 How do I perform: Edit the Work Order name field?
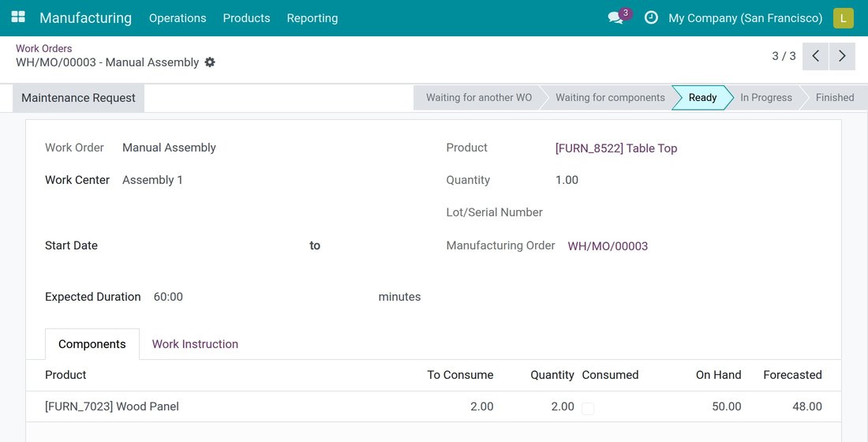click(169, 148)
